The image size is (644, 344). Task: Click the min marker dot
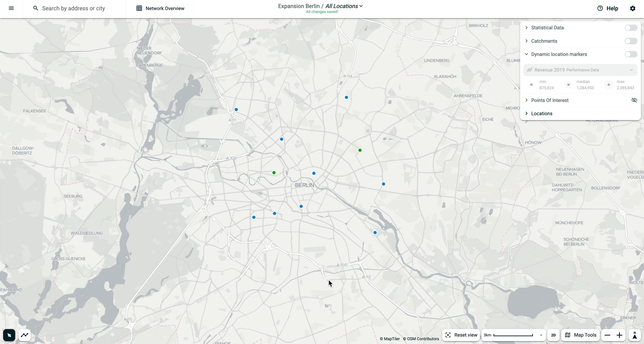tap(532, 85)
